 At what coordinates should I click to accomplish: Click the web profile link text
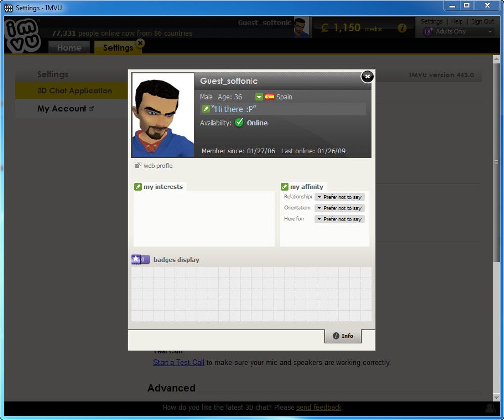pyautogui.click(x=158, y=166)
